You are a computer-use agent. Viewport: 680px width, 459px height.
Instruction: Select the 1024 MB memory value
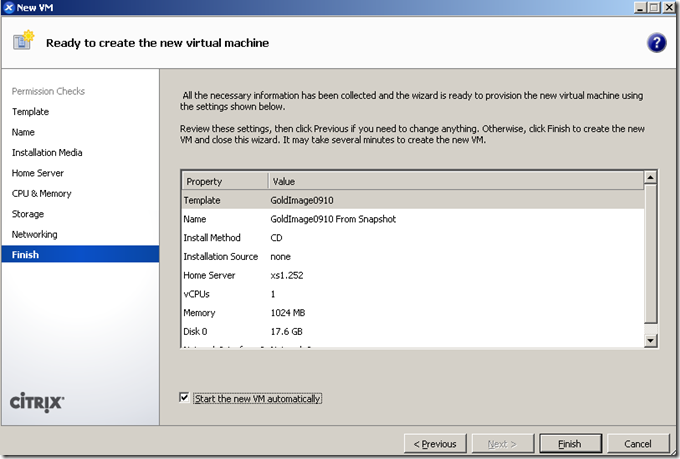[288, 312]
